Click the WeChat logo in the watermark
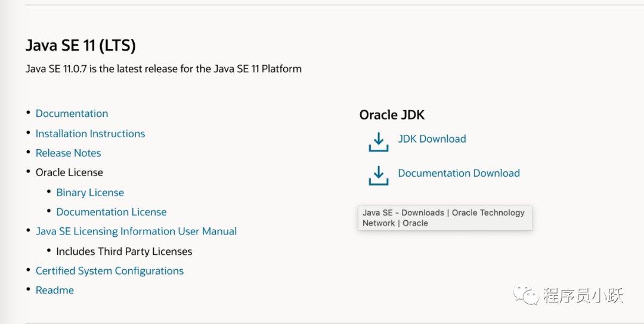 point(528,294)
